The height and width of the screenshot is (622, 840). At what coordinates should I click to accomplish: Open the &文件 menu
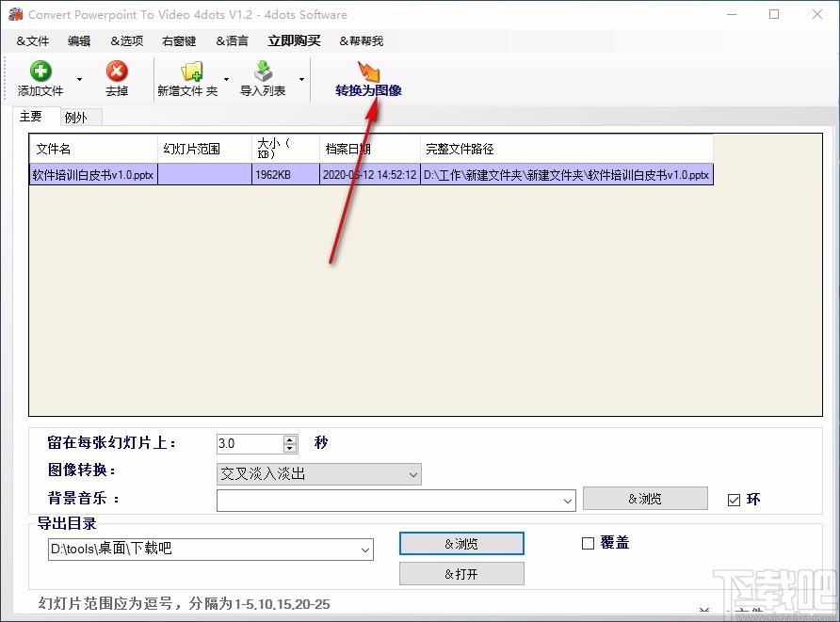pyautogui.click(x=33, y=41)
